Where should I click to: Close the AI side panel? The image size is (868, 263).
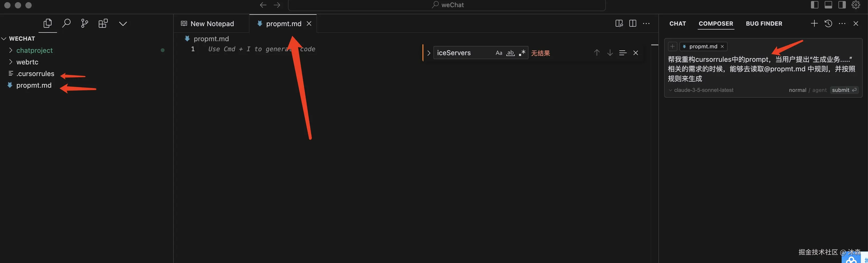tap(856, 23)
